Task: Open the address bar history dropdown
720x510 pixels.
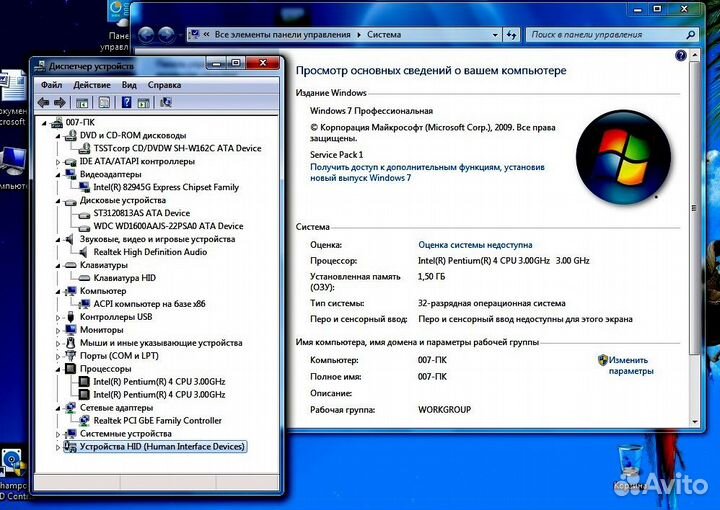Action: [x=495, y=35]
